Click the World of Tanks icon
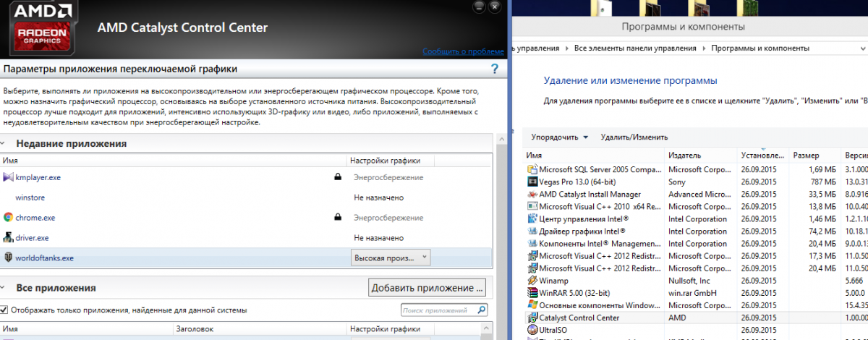 point(8,258)
